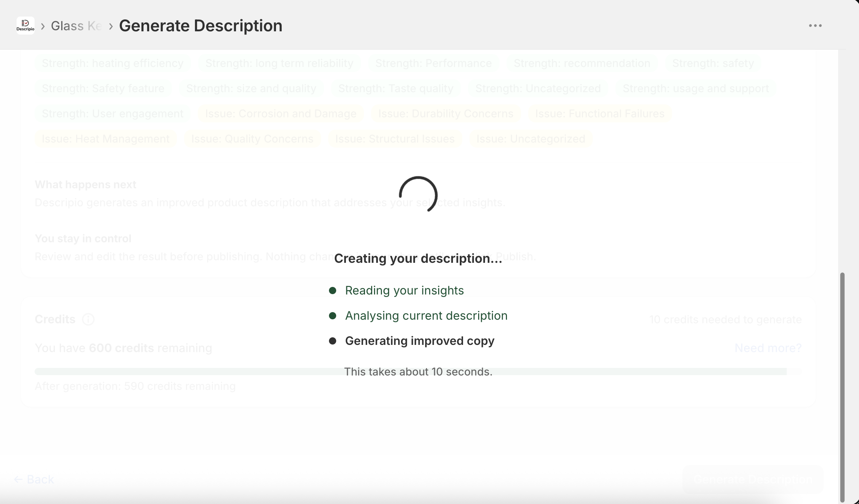Toggle Issue: Uncategorized tag
Image resolution: width=859 pixels, height=504 pixels.
pos(531,139)
